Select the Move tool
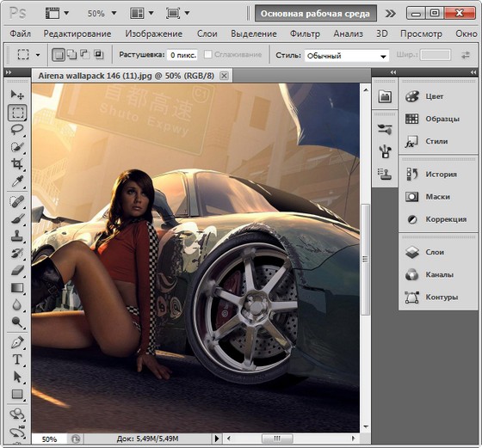Screen dimensions: 482x448 point(17,95)
